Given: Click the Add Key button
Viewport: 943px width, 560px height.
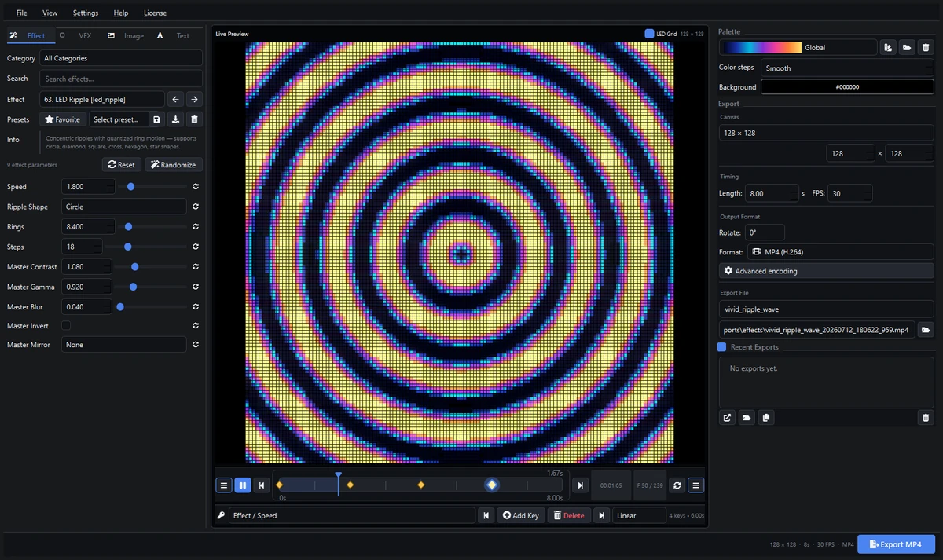Looking at the screenshot, I should [521, 515].
